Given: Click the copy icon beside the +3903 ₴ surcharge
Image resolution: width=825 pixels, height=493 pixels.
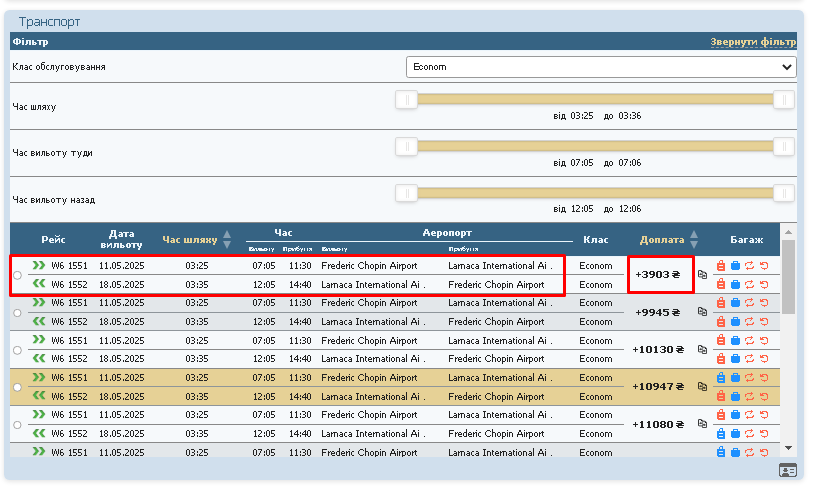Looking at the screenshot, I should coord(702,274).
